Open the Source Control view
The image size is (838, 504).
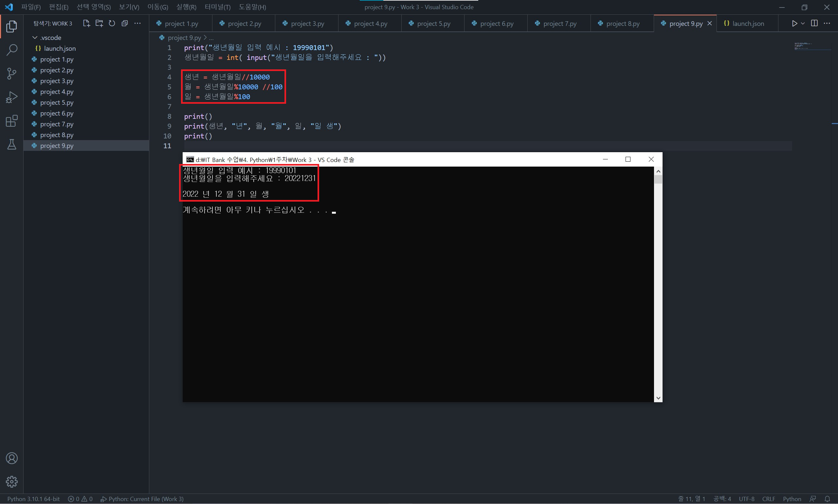pyautogui.click(x=11, y=73)
